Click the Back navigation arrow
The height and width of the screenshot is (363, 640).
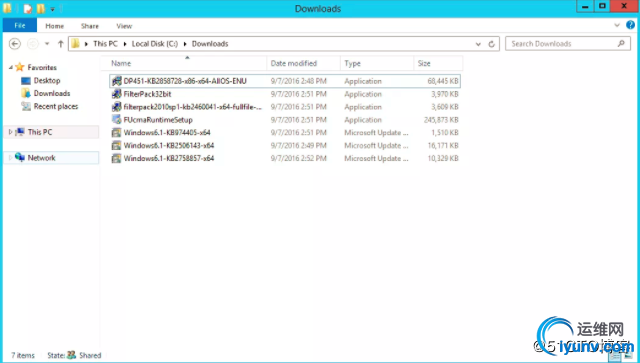click(15, 44)
